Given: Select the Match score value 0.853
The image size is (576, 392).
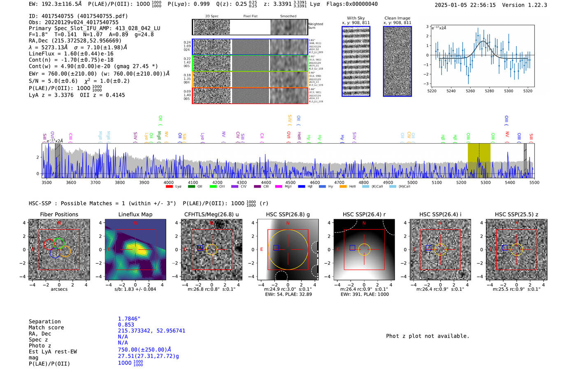Looking at the screenshot, I should [126, 325].
